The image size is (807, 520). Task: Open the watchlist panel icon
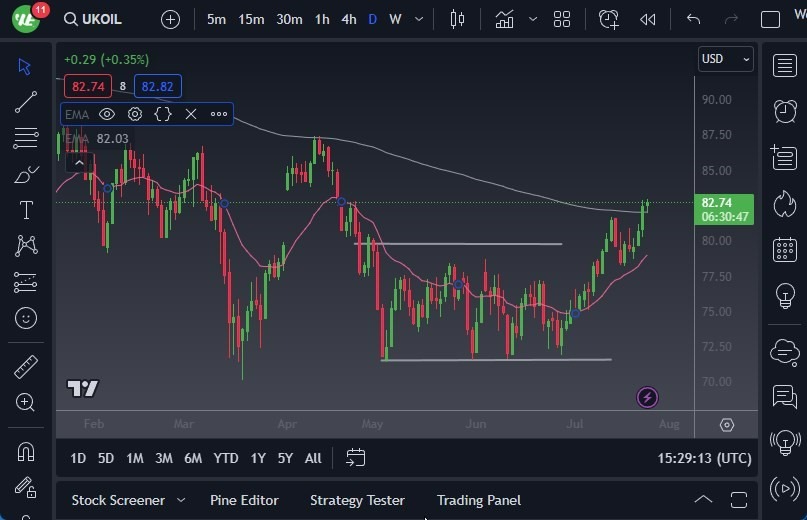pyautogui.click(x=785, y=65)
